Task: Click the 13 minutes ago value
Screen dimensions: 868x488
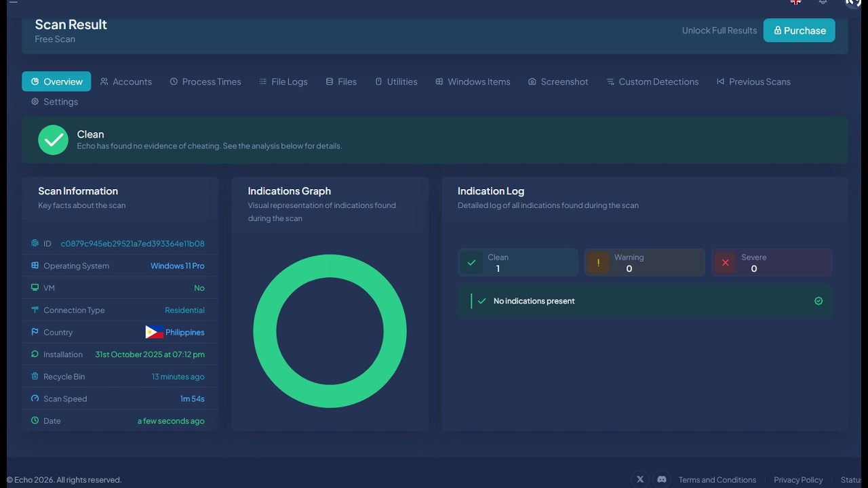Action: 178,377
